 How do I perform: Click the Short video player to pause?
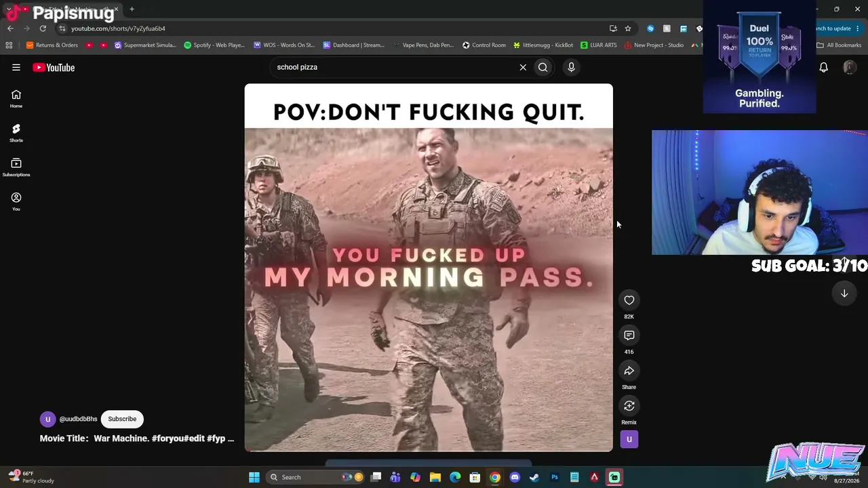(x=429, y=268)
